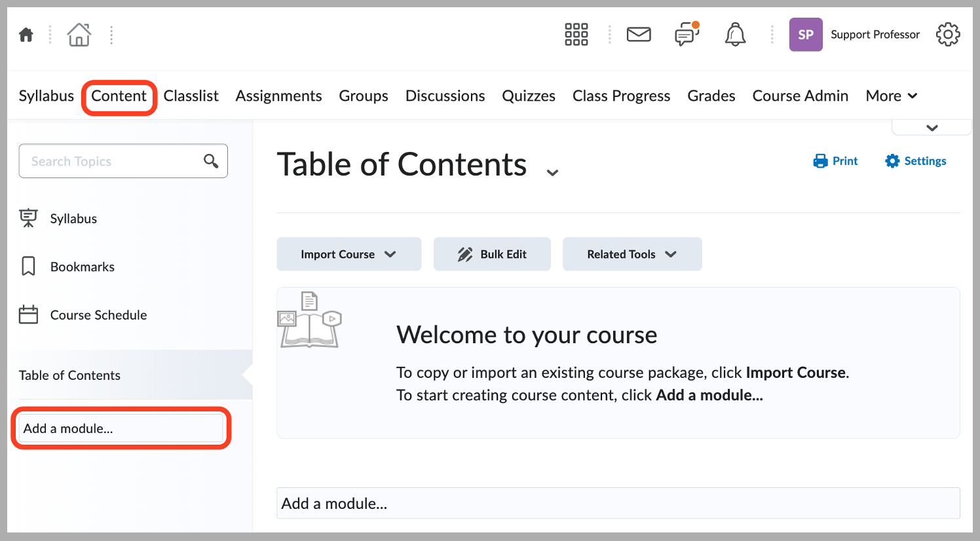Open the waffle course selector grid
The width and height of the screenshot is (980, 541).
point(576,34)
